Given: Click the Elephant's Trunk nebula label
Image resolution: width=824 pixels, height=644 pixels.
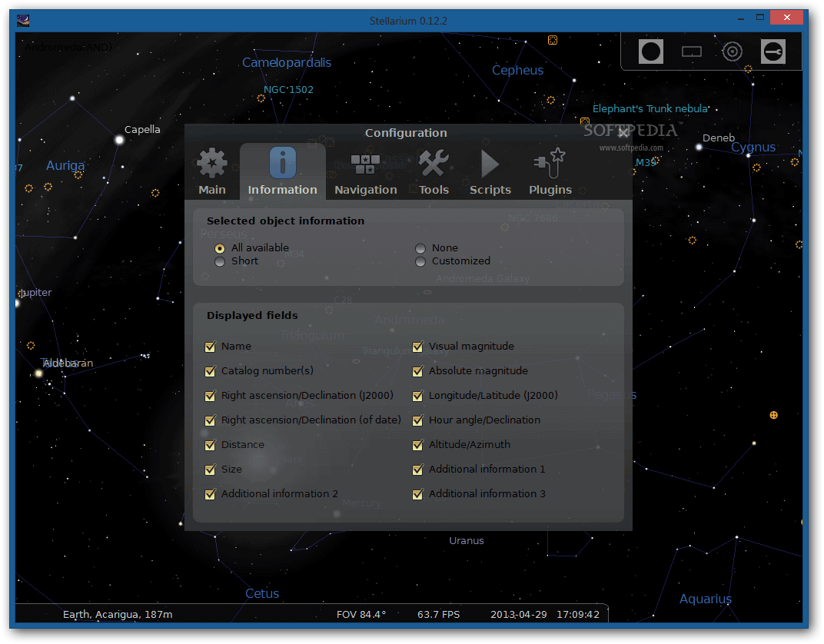Looking at the screenshot, I should [x=650, y=108].
